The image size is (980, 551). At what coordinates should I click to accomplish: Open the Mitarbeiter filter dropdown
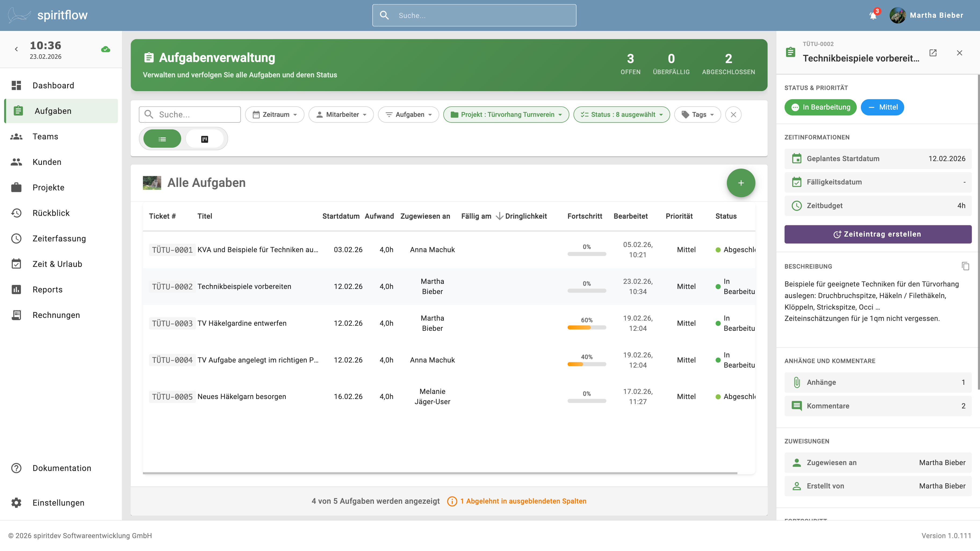(341, 114)
